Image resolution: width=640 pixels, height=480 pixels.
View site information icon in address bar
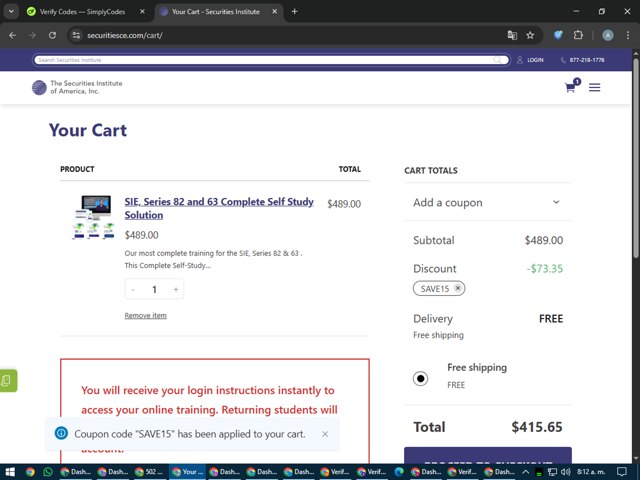click(x=76, y=36)
